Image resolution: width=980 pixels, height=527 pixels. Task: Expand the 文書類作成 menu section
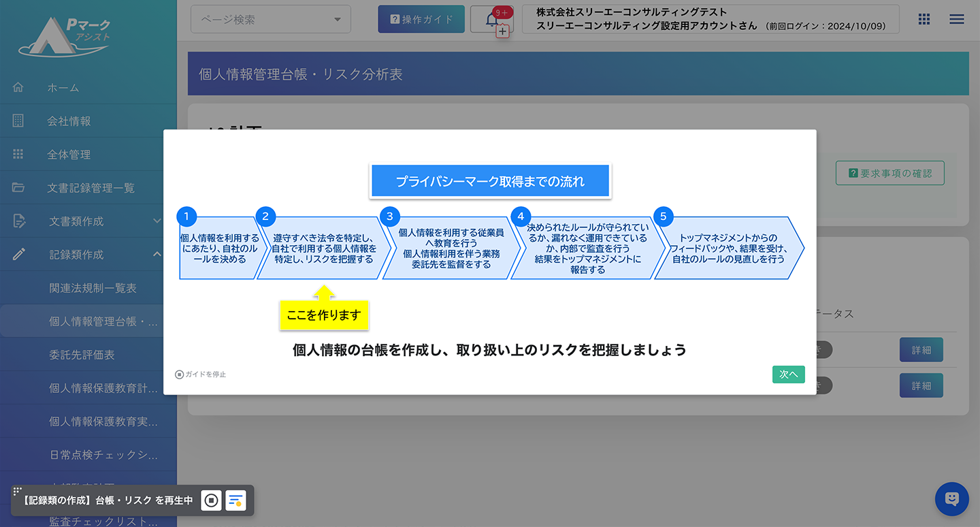coord(157,221)
